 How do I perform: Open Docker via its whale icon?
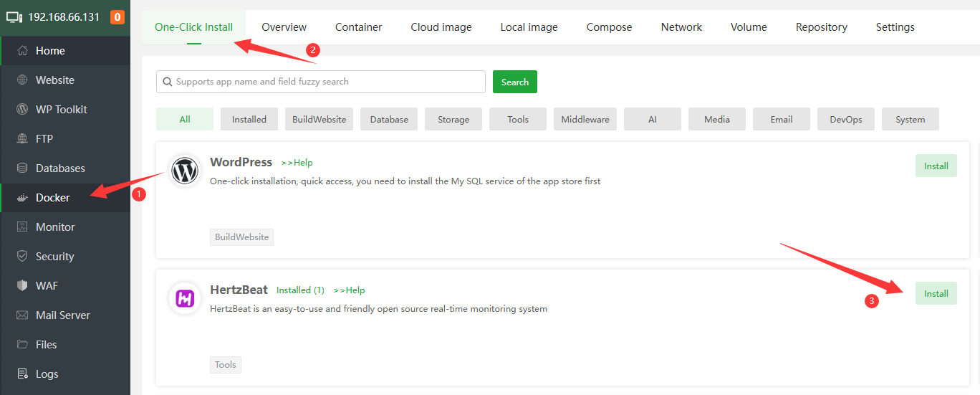click(22, 198)
